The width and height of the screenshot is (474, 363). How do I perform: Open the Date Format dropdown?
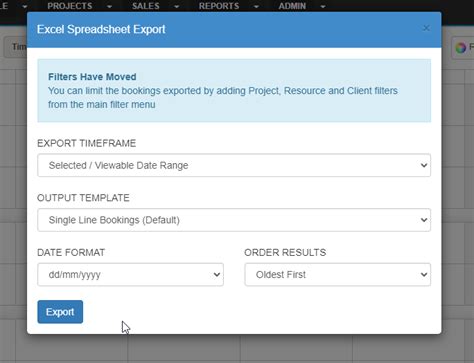click(130, 275)
